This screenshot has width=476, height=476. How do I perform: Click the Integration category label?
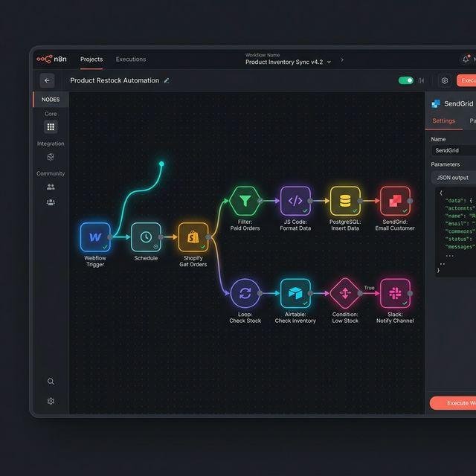pyautogui.click(x=51, y=144)
